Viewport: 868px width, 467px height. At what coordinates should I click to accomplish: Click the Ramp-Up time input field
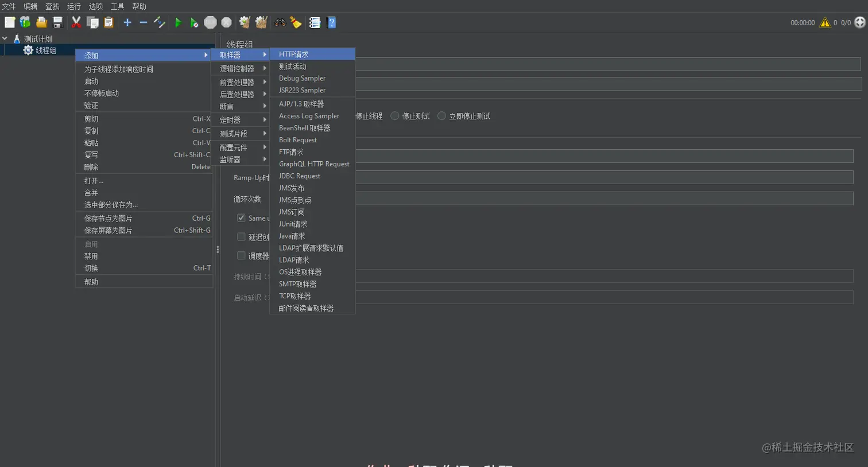[604, 177]
